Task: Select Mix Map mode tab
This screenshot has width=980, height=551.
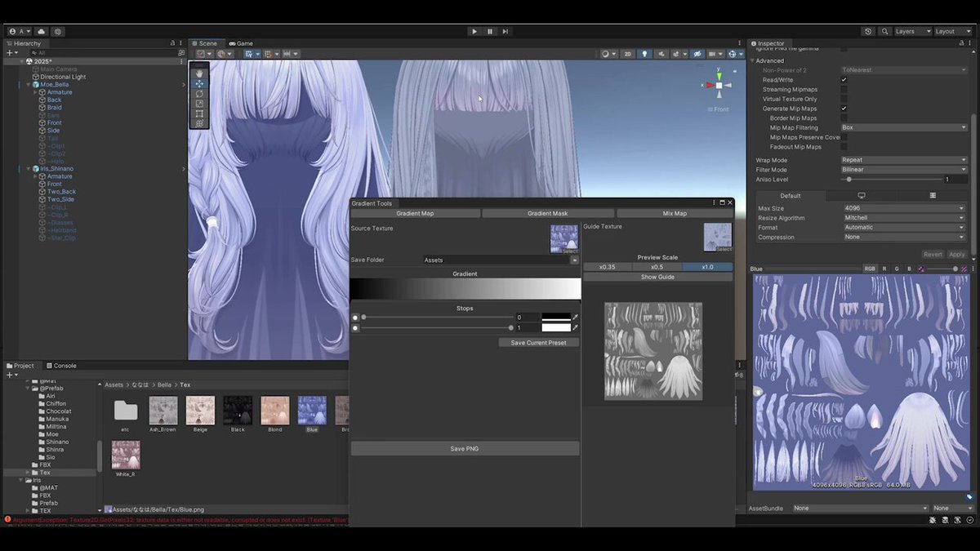Action: pyautogui.click(x=675, y=213)
